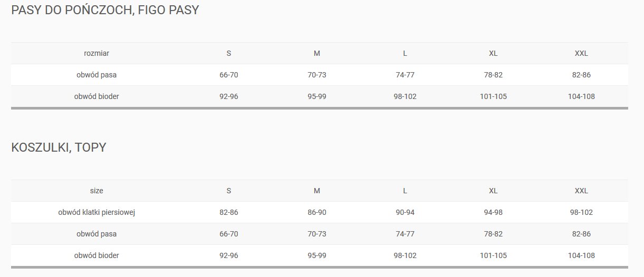The height and width of the screenshot is (277, 644).
Task: Select the "size" header cell
Action: point(97,191)
